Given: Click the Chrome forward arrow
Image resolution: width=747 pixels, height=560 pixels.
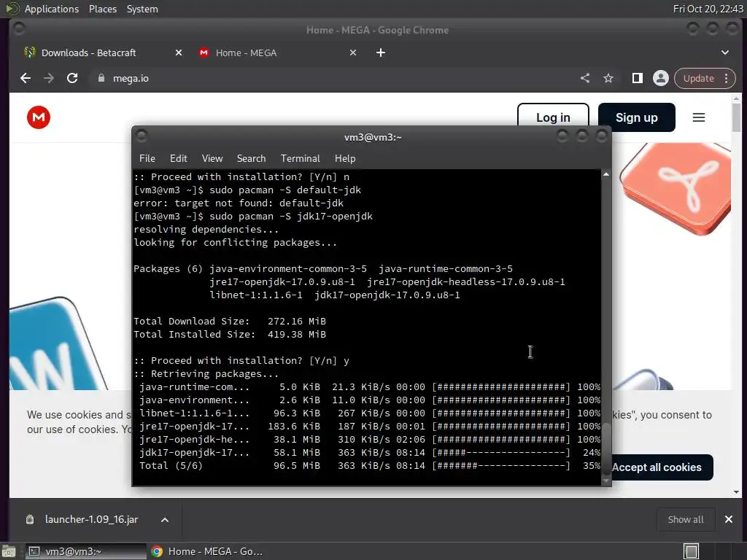Looking at the screenshot, I should coord(49,78).
